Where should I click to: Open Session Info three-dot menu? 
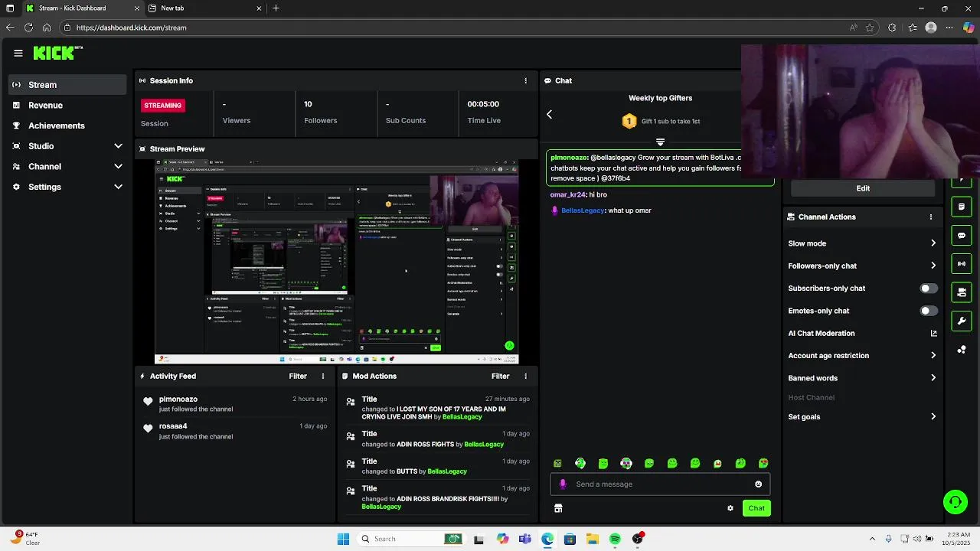pos(525,80)
